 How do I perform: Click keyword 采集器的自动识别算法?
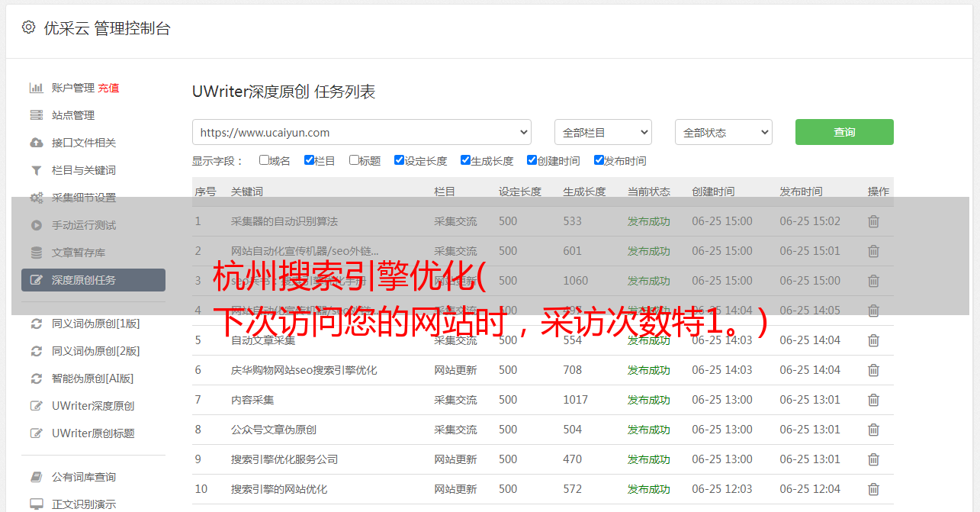click(284, 221)
